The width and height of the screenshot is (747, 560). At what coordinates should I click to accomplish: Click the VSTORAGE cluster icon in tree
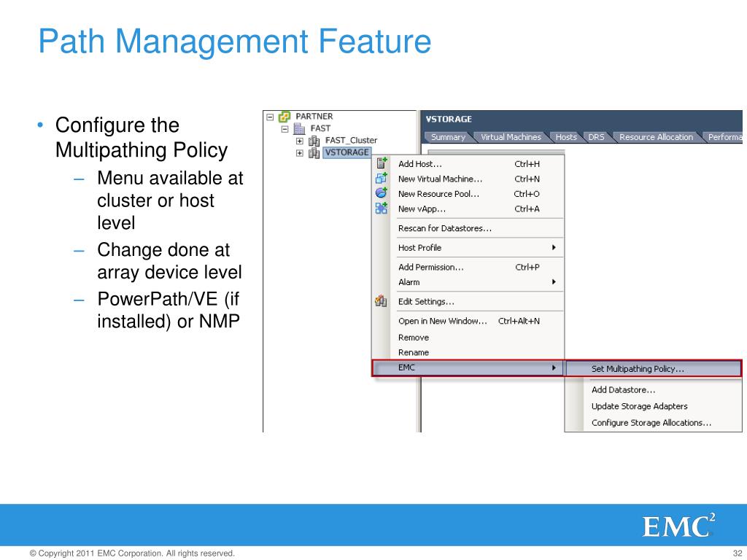[314, 153]
